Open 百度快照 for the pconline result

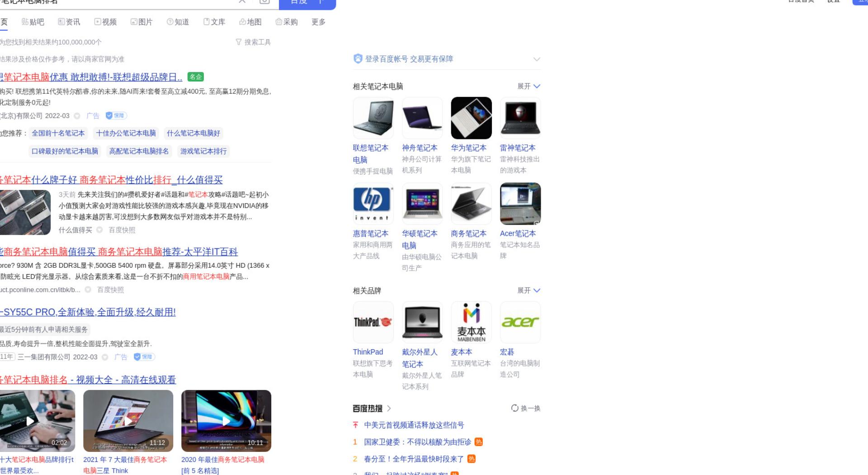coord(110,290)
